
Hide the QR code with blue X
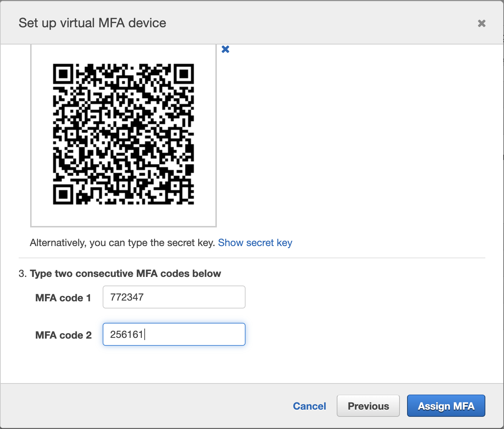(225, 49)
